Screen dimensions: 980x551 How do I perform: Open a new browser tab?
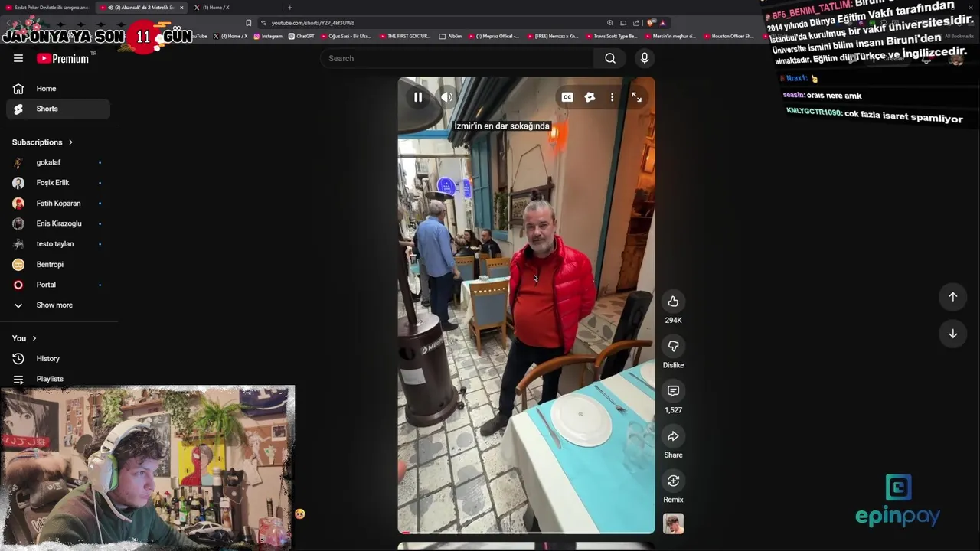click(x=289, y=8)
